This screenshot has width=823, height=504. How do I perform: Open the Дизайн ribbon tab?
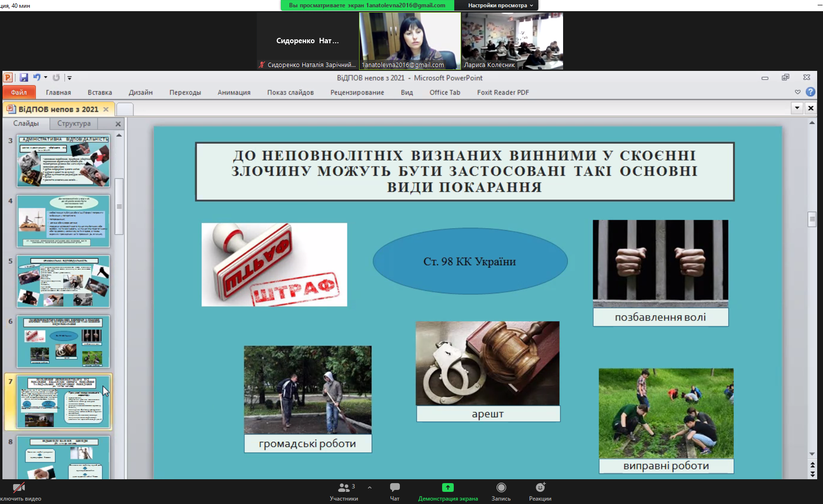pos(140,92)
